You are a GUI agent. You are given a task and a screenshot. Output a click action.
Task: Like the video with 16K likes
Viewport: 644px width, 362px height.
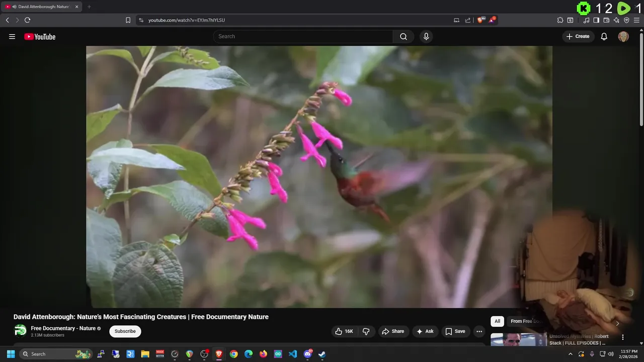344,331
